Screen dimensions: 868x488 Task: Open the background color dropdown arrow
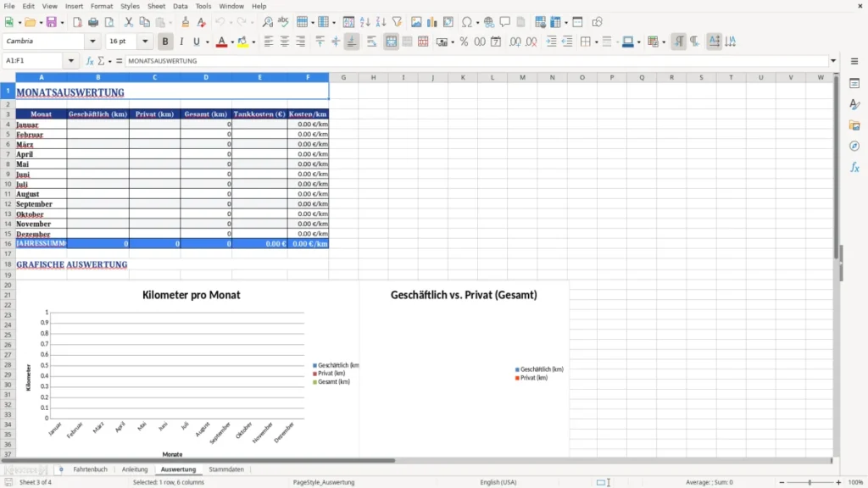(x=253, y=42)
